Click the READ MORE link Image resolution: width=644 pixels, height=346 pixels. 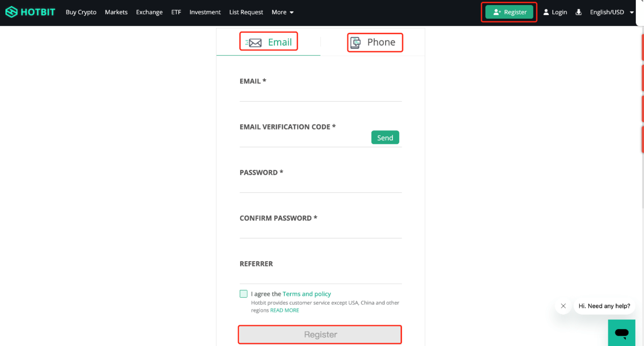click(285, 310)
